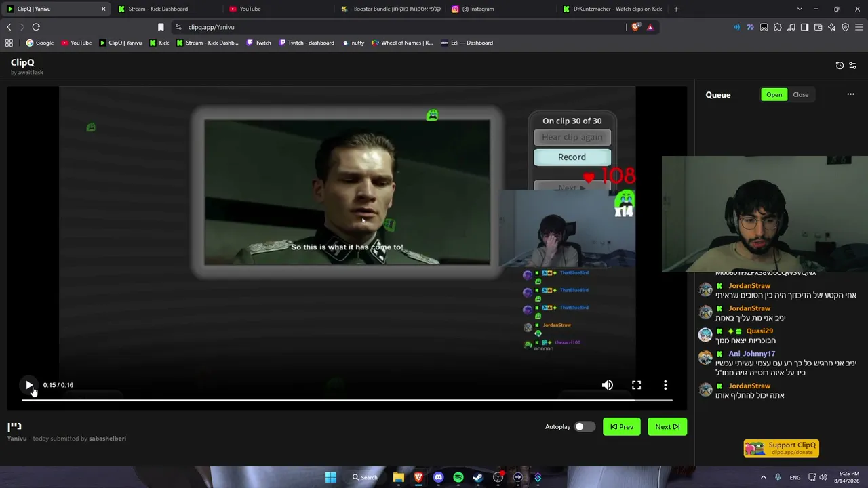Open Brave Rewards triangle icon

tap(650, 27)
